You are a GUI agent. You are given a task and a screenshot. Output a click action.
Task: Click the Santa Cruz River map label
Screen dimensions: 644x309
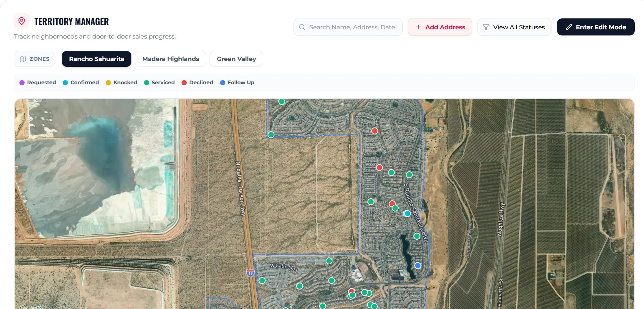pos(469,239)
